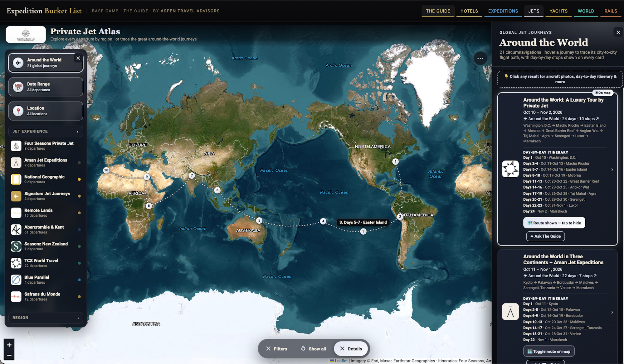Select the Aman Jet Expeditions logo icon
This screenshot has height=364, width=624.
pos(16,162)
